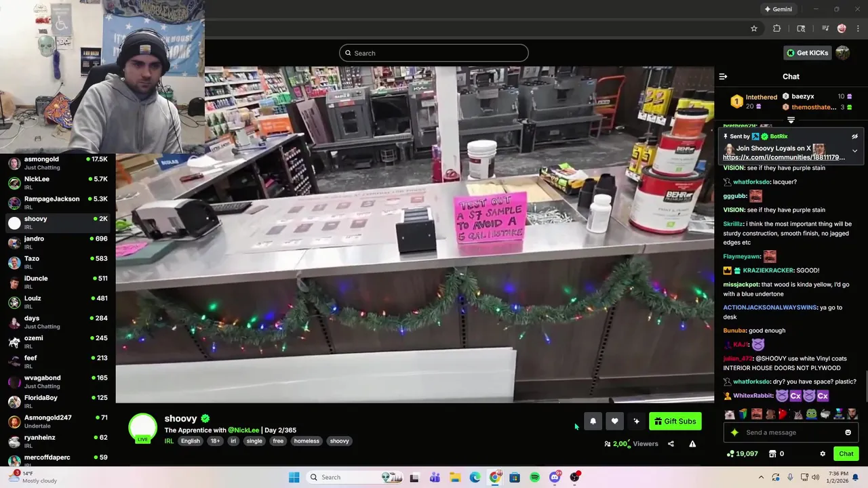Image resolution: width=868 pixels, height=488 pixels.
Task: Open Microsoft Store from the taskbar
Action: click(x=515, y=477)
